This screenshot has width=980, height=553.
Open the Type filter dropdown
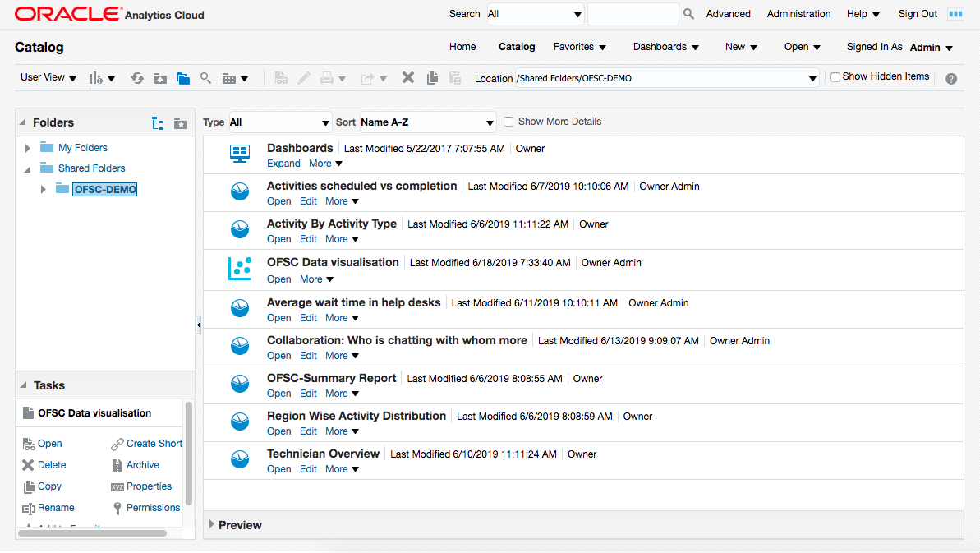[280, 122]
